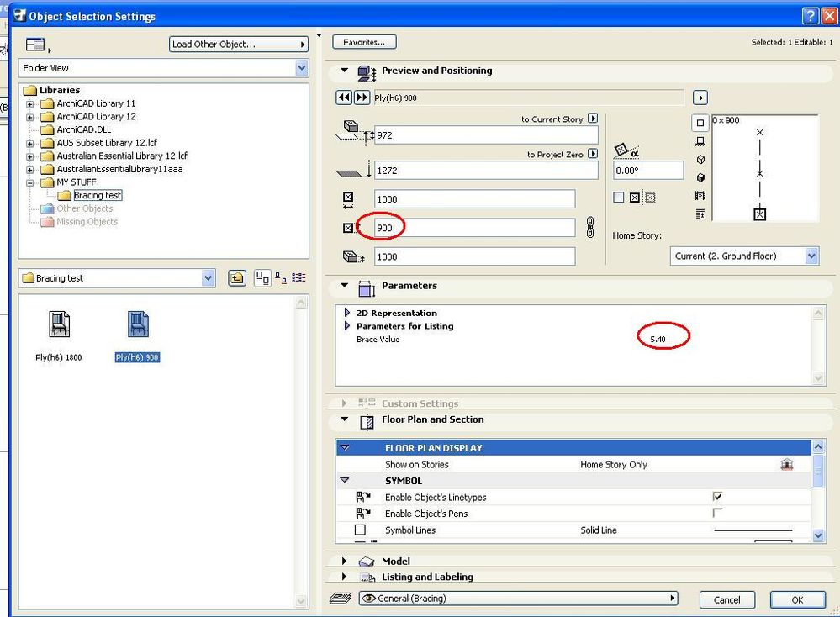Expand ArchiCAD Library 12 folder
The width and height of the screenshot is (840, 617).
click(30, 117)
